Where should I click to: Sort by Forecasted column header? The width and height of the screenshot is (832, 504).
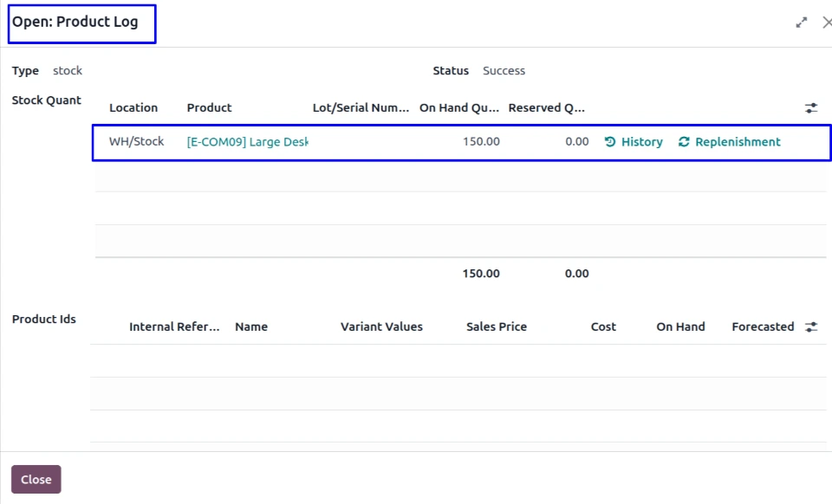click(763, 327)
